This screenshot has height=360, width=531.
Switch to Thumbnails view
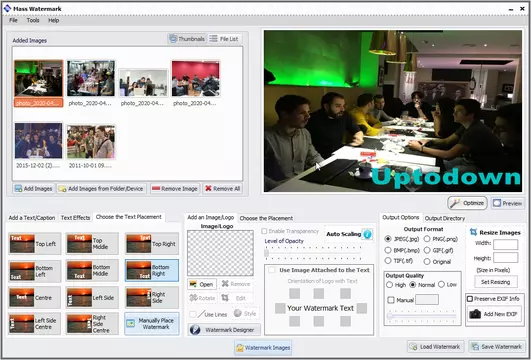(x=187, y=39)
